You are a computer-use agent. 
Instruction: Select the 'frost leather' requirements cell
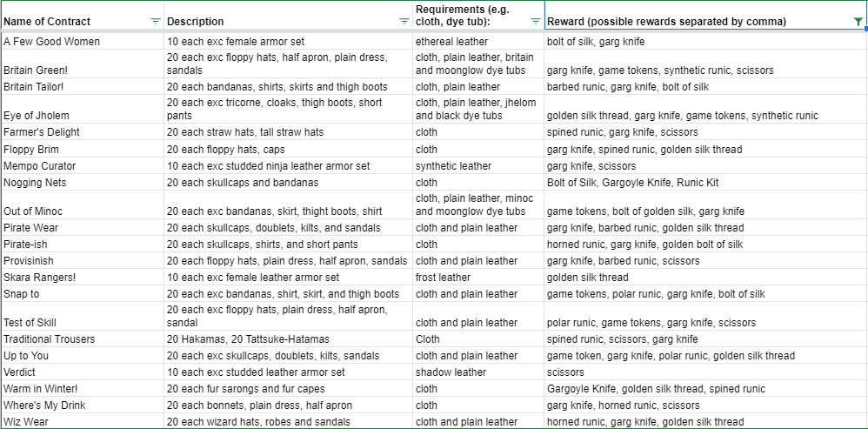[479, 278]
